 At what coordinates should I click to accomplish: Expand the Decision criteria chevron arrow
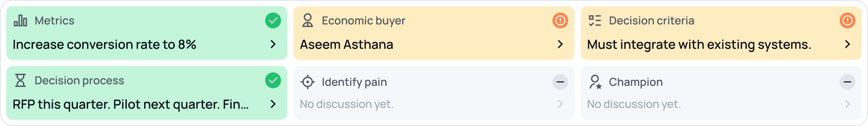click(847, 44)
